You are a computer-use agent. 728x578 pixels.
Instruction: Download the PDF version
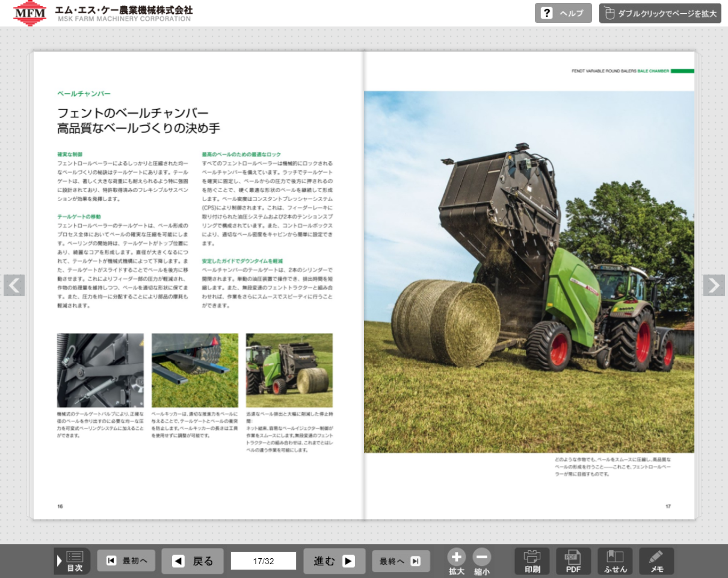573,561
